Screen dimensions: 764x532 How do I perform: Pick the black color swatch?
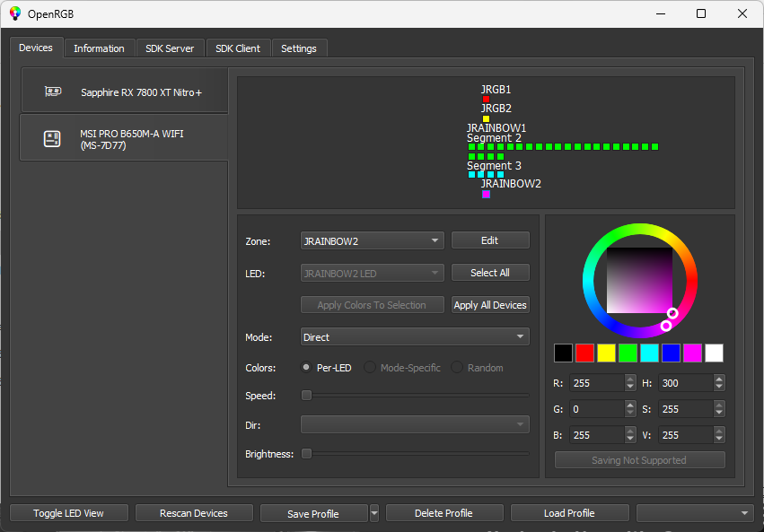563,353
